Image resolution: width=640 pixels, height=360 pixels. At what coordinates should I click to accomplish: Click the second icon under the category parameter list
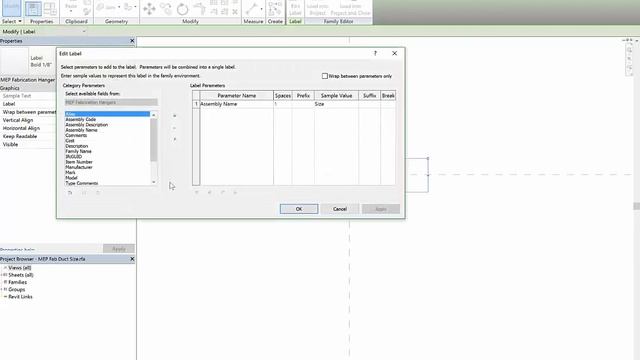[x=84, y=193]
